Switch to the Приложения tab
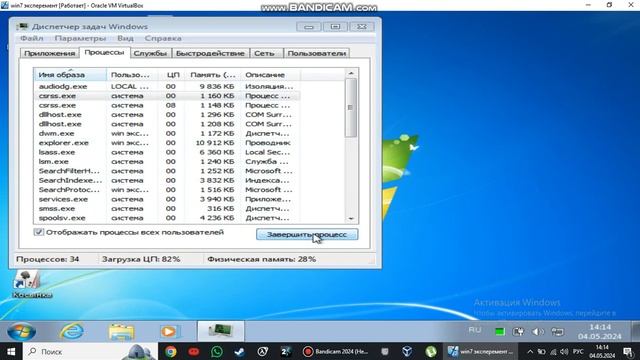Viewport: 640px width, 360px height. [49, 53]
